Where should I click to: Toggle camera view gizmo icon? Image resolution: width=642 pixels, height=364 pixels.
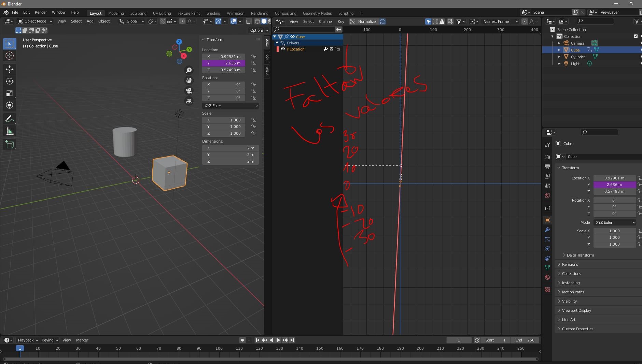point(189,91)
